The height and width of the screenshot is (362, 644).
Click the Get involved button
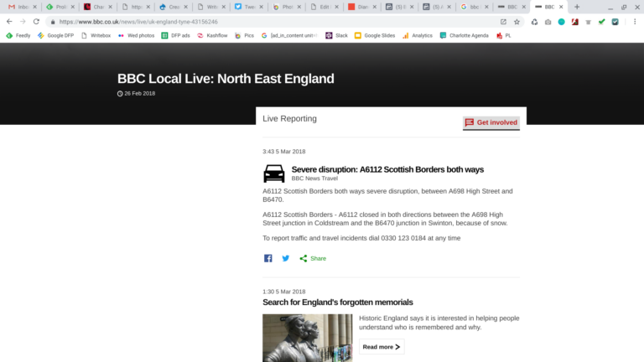tap(491, 122)
